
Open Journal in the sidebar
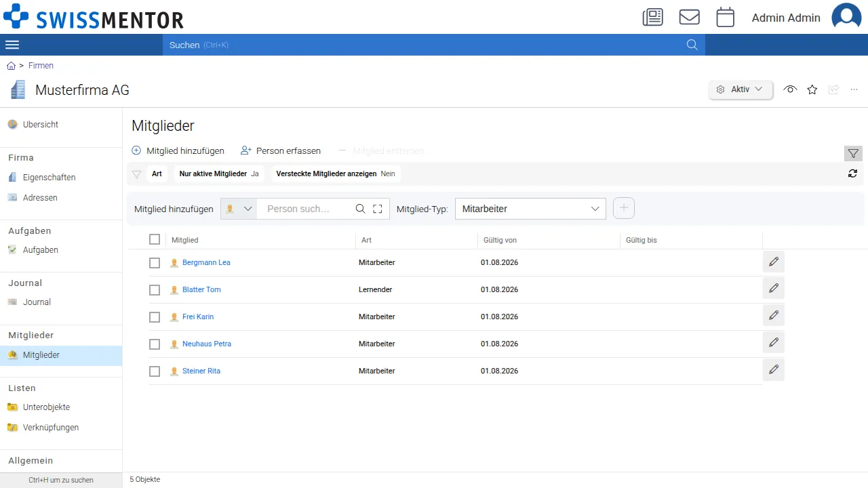coord(37,302)
